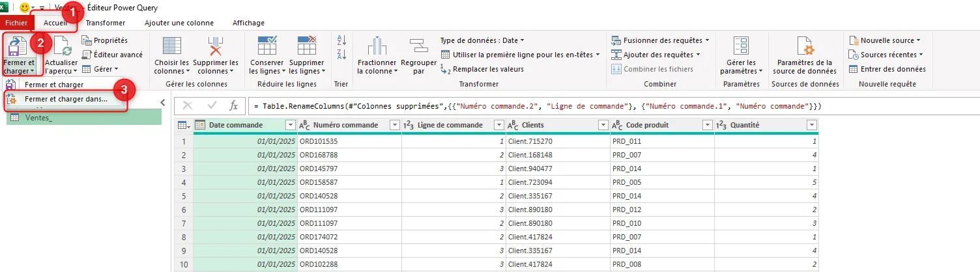Click the Supprimer les lignes icon
The image size is (980, 272).
point(306,47)
